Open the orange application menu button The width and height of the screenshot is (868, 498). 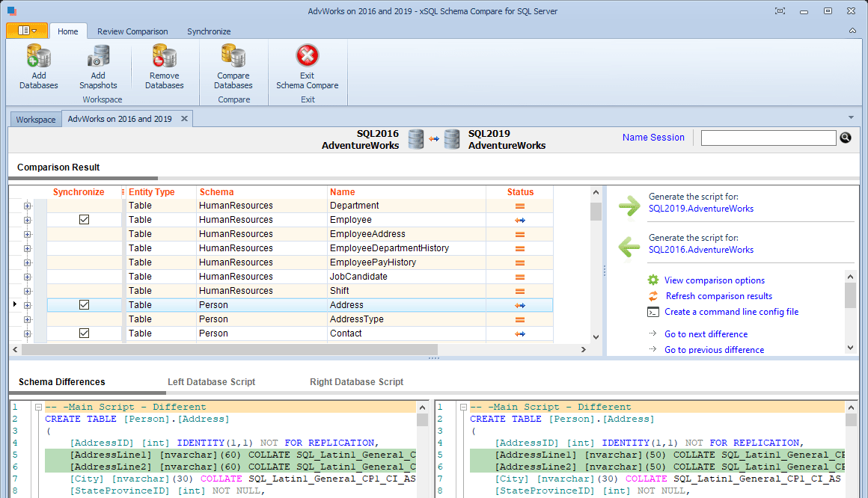(x=27, y=31)
